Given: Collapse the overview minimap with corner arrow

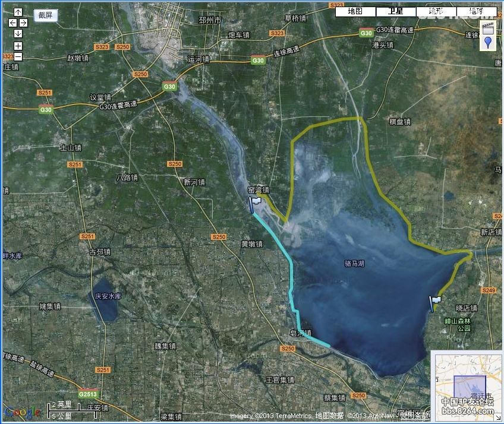Looking at the screenshot, I should tap(499, 419).
